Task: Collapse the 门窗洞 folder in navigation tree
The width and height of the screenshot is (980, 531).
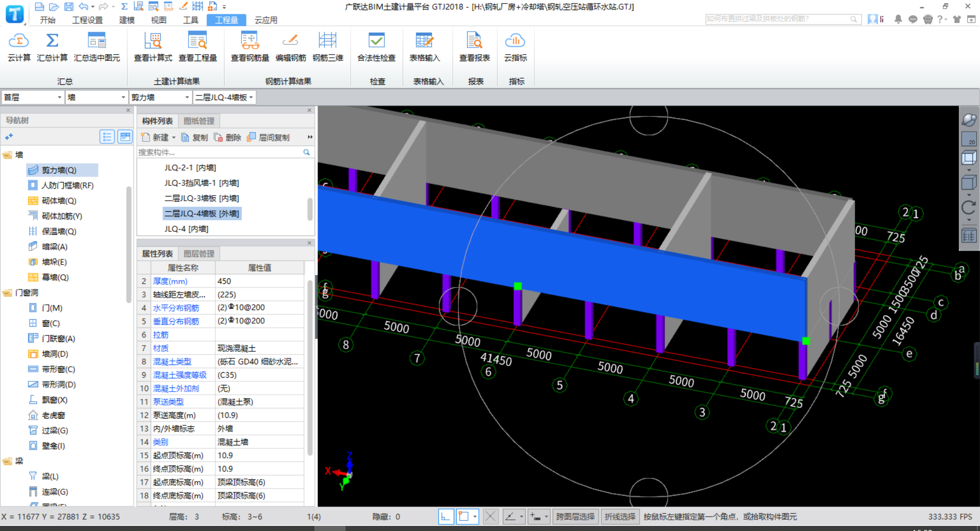Action: pos(8,293)
